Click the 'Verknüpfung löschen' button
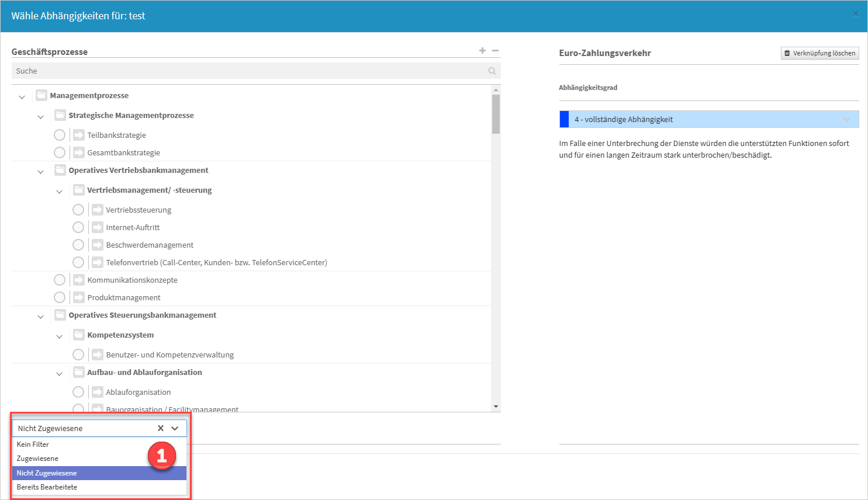Screen dimensions: 868x500 point(819,53)
